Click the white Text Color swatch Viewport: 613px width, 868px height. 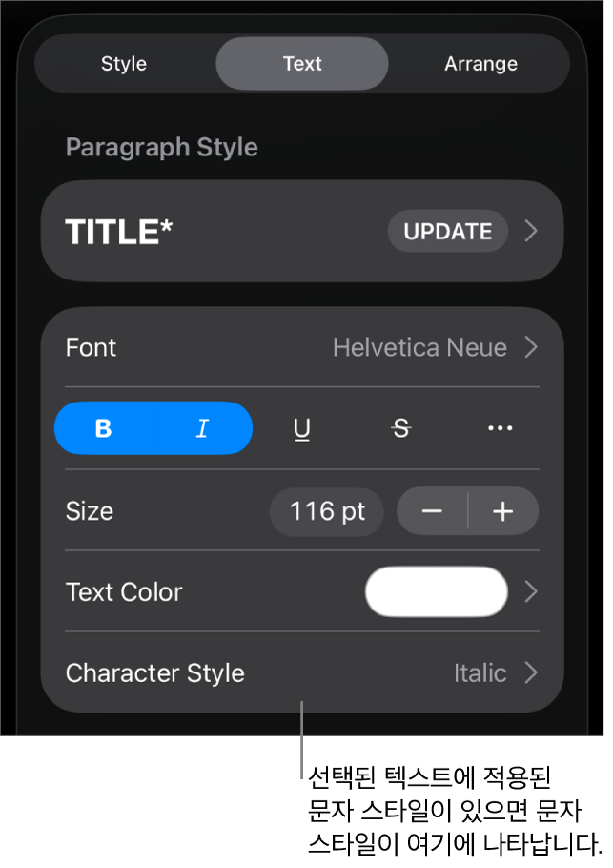[436, 592]
